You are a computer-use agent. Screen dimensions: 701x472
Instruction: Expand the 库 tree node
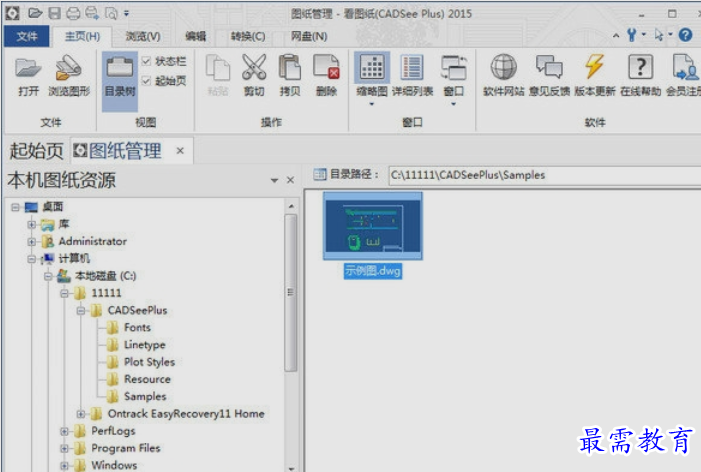coord(31,224)
